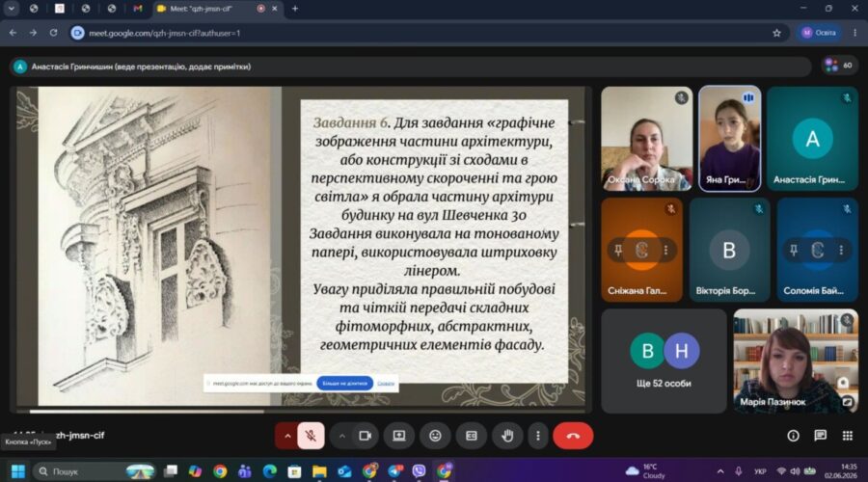Image resolution: width=868 pixels, height=482 pixels.
Task: Select the Вікторія Бор... participant tile
Action: click(x=730, y=250)
